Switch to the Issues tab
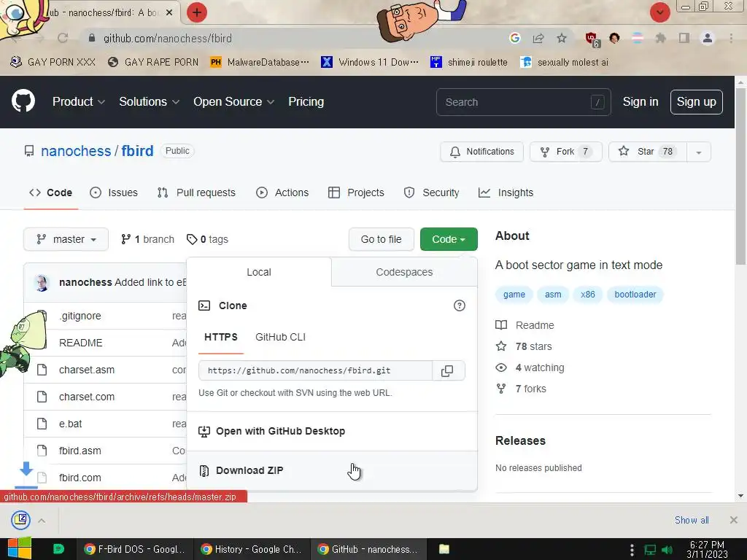This screenshot has height=560, width=747. point(114,192)
